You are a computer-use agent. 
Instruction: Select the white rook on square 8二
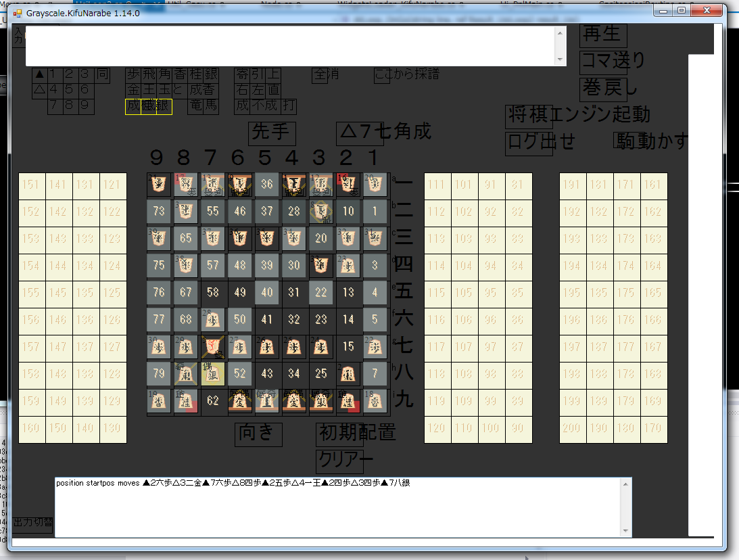186,211
